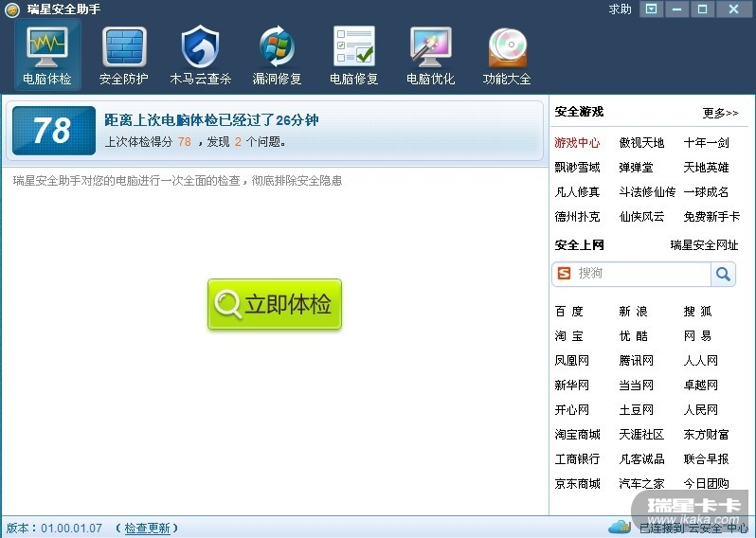Visit the 京东商城 site link

coord(577,483)
